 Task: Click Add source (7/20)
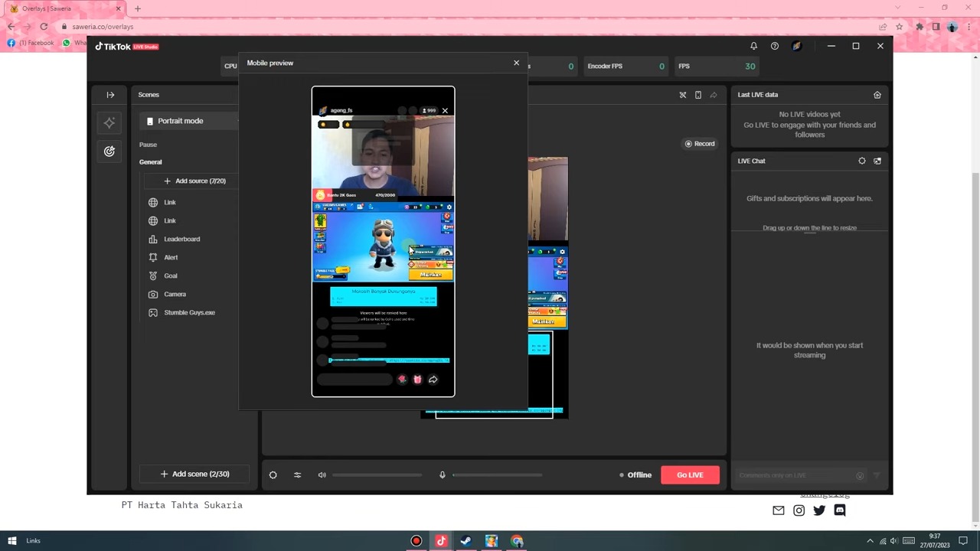point(194,181)
